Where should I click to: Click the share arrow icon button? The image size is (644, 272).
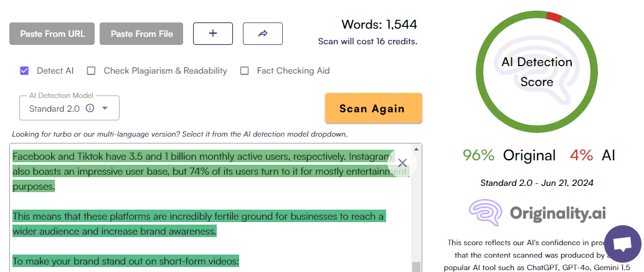(262, 34)
